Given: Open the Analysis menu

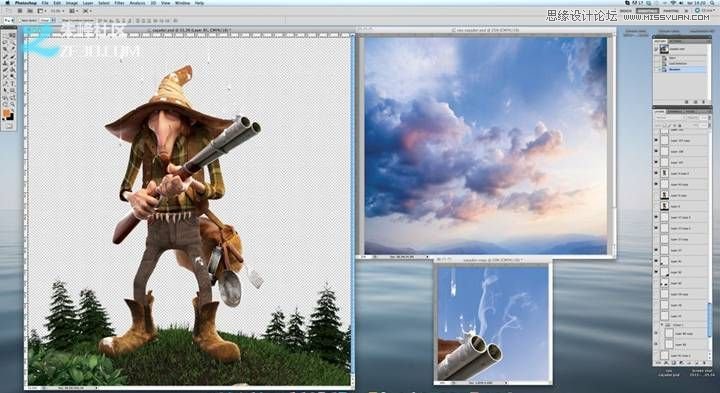Looking at the screenshot, I should point(137,3).
